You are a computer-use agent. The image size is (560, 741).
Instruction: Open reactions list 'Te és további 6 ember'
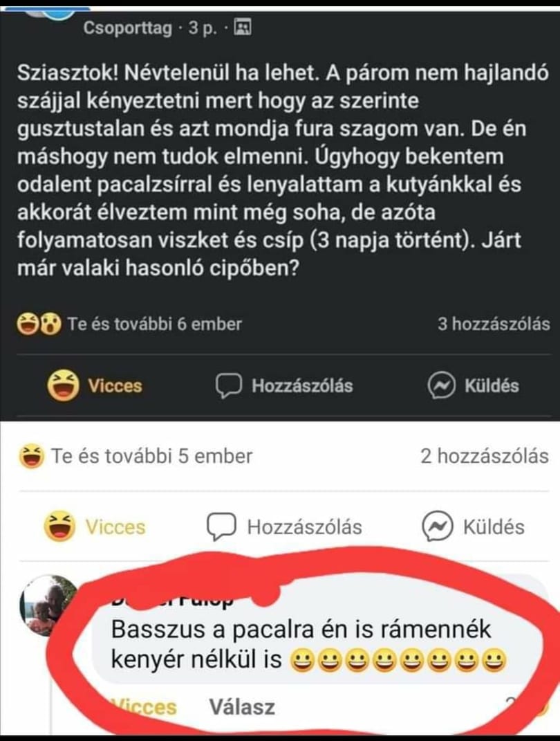[x=155, y=324]
